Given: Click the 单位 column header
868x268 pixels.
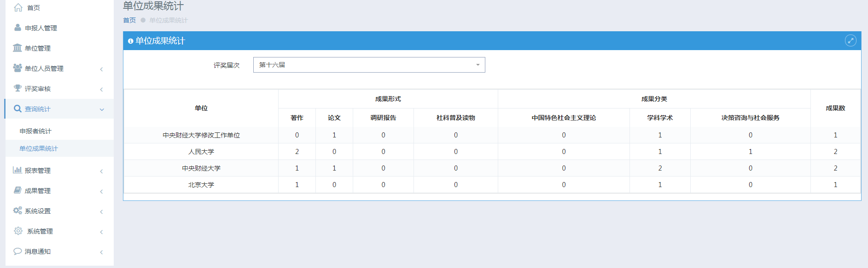Looking at the screenshot, I should point(201,108).
